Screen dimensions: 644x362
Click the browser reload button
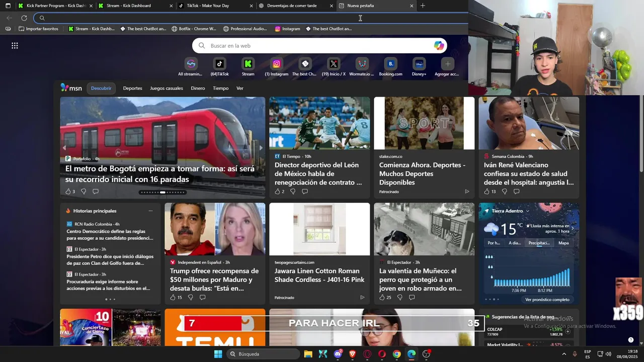point(24,18)
